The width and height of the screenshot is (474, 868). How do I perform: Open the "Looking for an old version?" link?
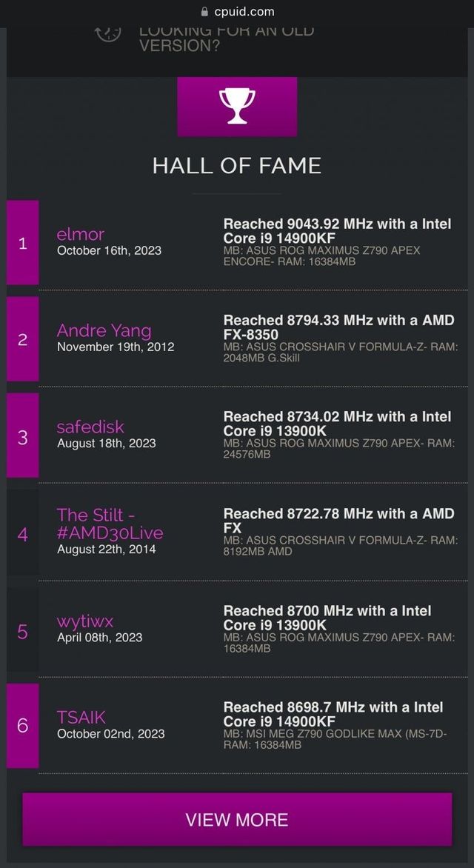[x=226, y=38]
